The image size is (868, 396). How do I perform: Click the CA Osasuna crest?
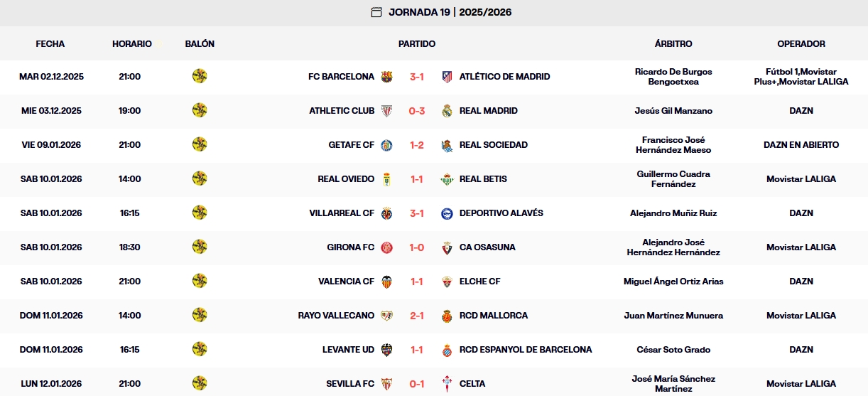[447, 247]
